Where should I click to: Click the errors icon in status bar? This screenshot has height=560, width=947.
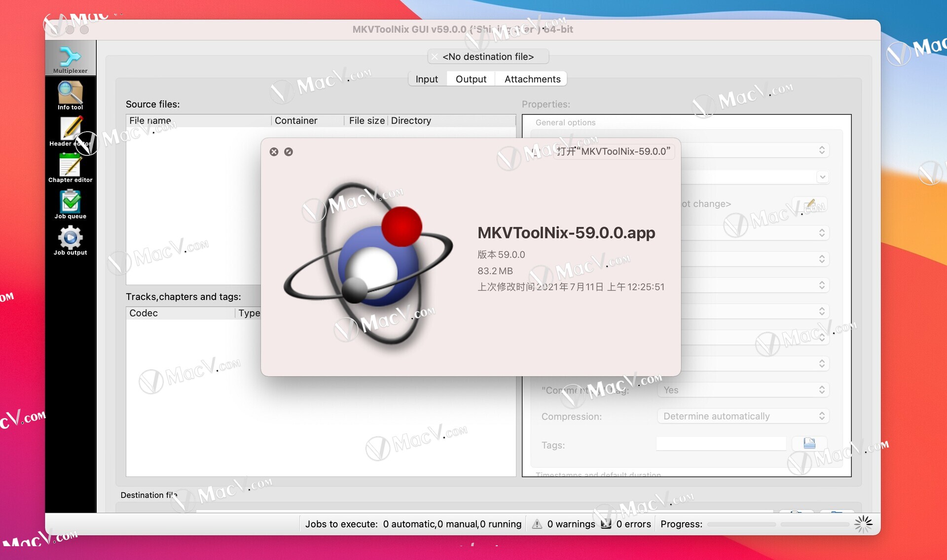pyautogui.click(x=606, y=524)
